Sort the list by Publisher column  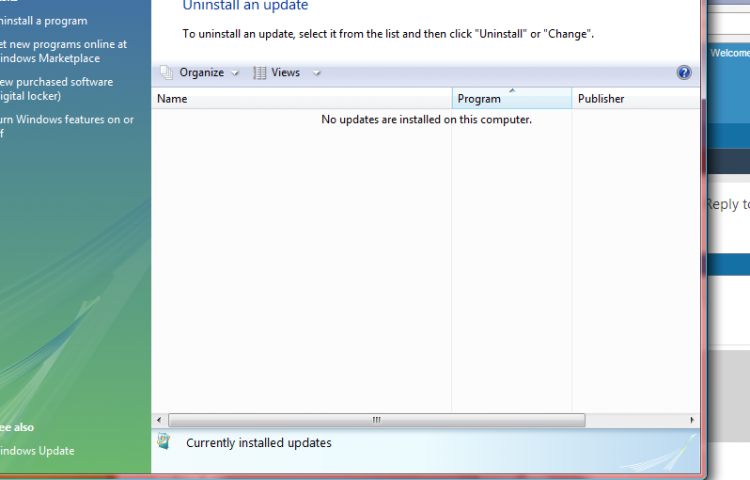tap(630, 99)
